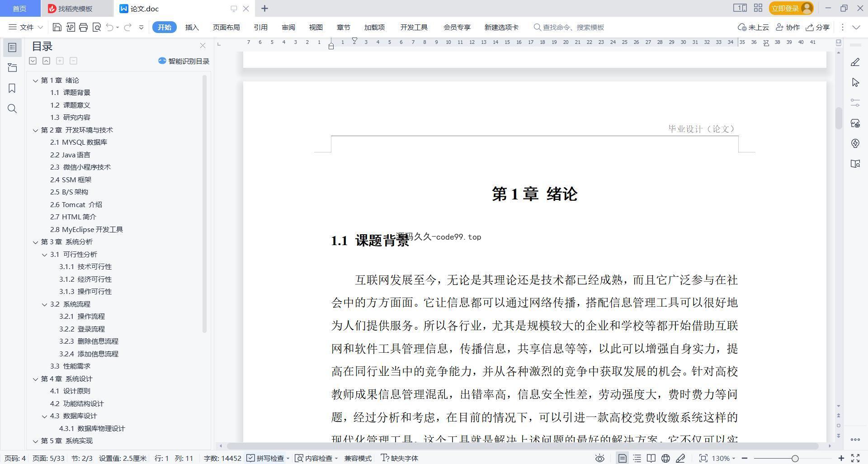Image resolution: width=868 pixels, height=464 pixels.
Task: Click the remove heading level minus icon
Action: pos(73,61)
